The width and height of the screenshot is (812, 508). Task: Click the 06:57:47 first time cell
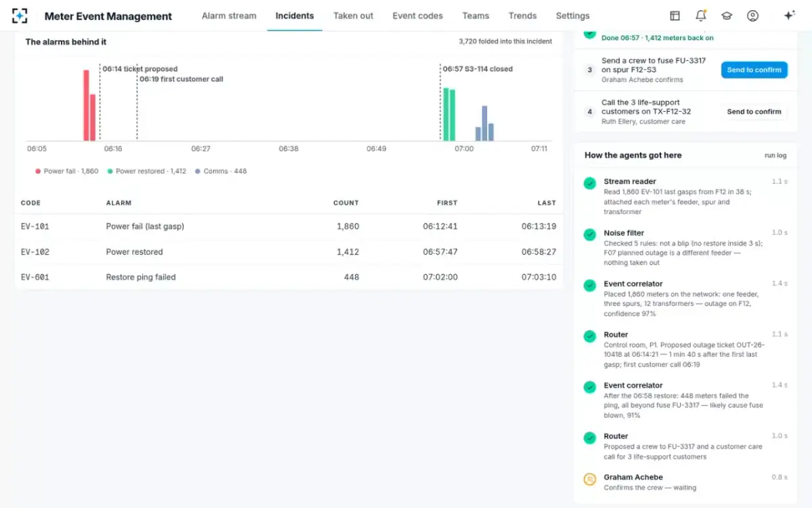click(441, 252)
